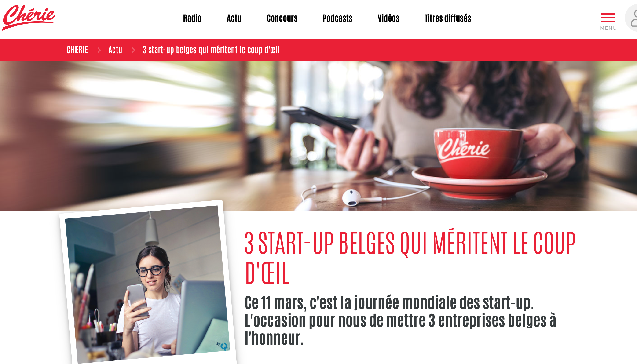The height and width of the screenshot is (364, 637).
Task: Open the Radio navigation item
Action: (x=192, y=18)
